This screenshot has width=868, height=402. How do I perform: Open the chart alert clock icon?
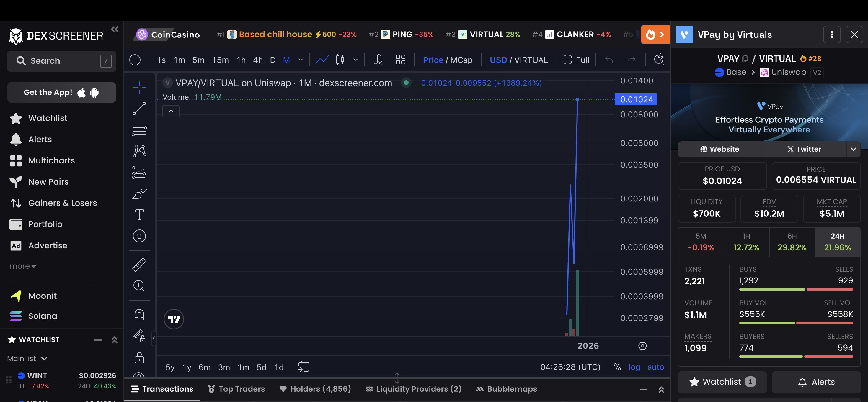pyautogui.click(x=659, y=60)
